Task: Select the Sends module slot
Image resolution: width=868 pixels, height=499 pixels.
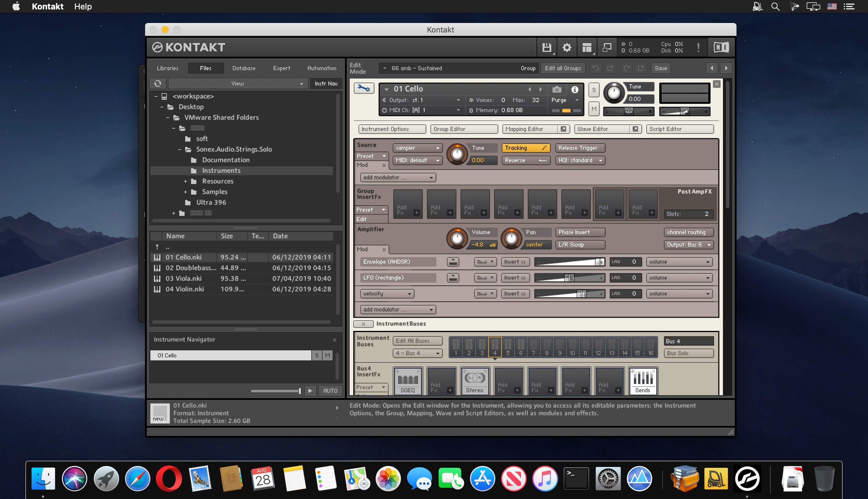Action: [643, 381]
